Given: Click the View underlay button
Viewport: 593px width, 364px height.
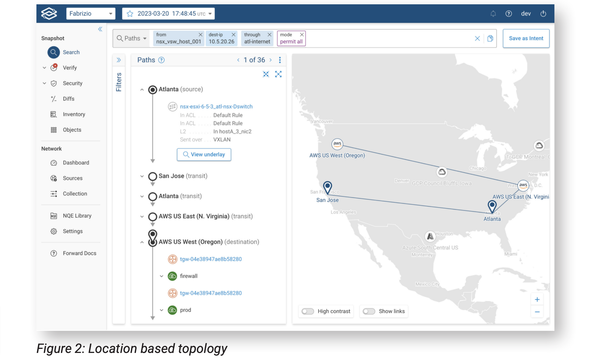Looking at the screenshot, I should (204, 154).
